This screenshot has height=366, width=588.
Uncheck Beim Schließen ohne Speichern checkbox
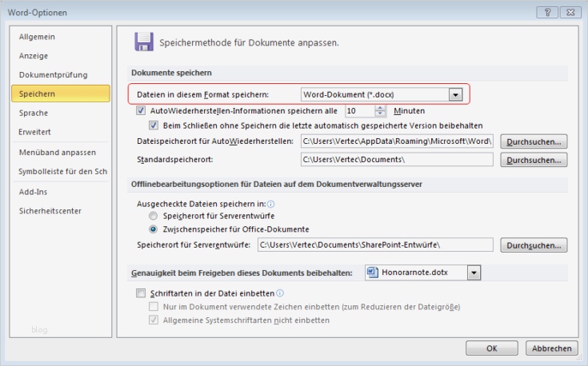(155, 125)
